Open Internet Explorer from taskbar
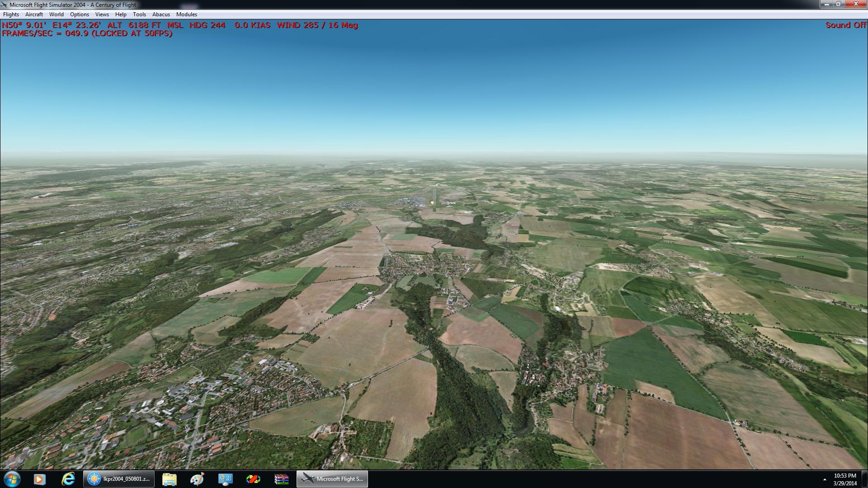 click(68, 479)
